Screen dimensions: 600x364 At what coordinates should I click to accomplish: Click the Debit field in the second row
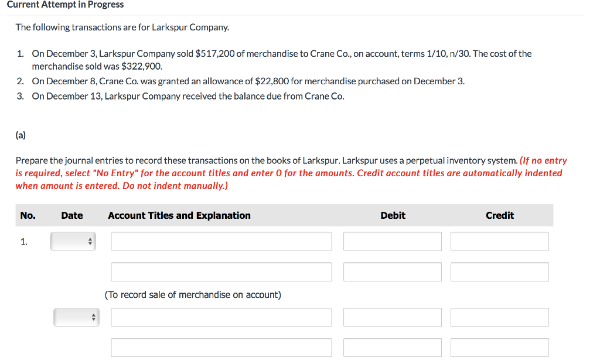pos(393,272)
